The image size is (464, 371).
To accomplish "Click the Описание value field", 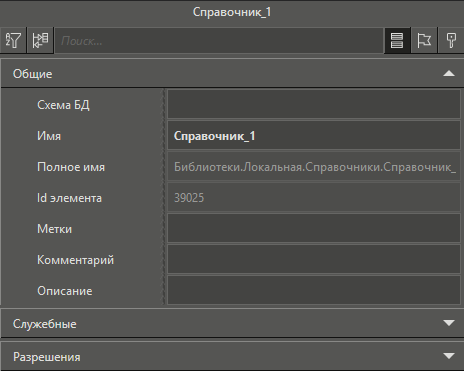I will (314, 290).
